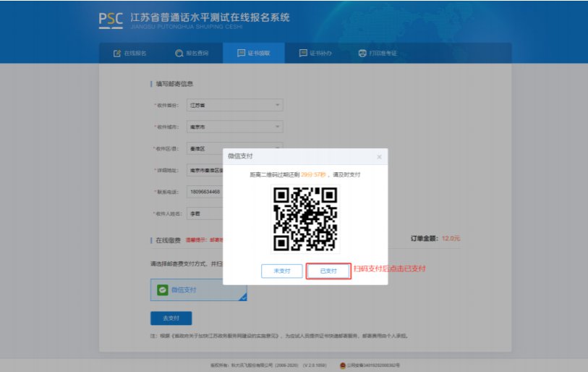Click the 订单金额 12.0元 amount
The image size is (588, 372).
click(x=435, y=238)
